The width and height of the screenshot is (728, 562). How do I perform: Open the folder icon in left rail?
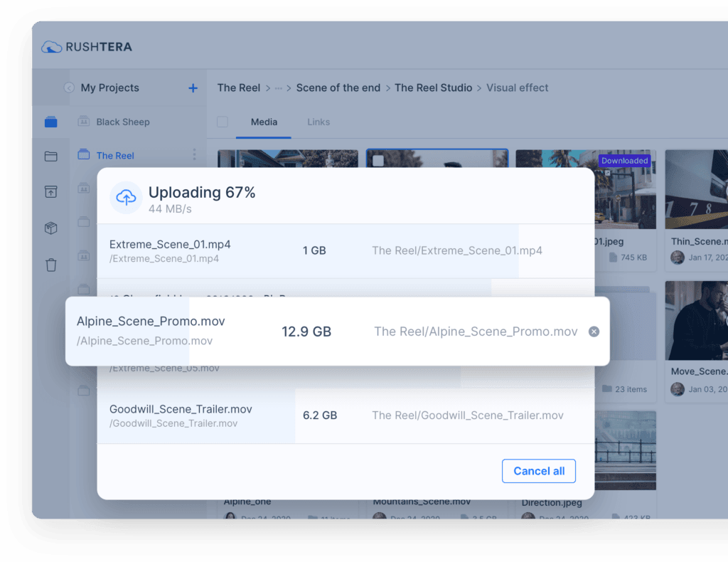tap(51, 156)
